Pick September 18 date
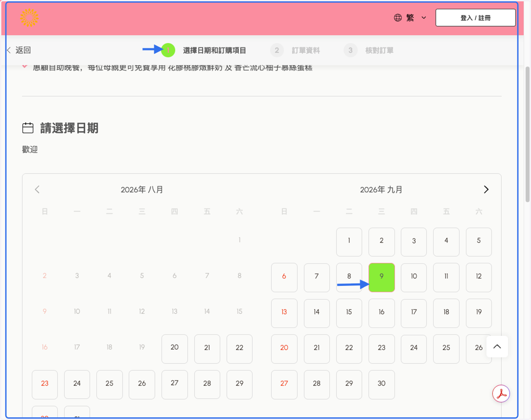Screen dimensions: 531x420 tap(446, 313)
